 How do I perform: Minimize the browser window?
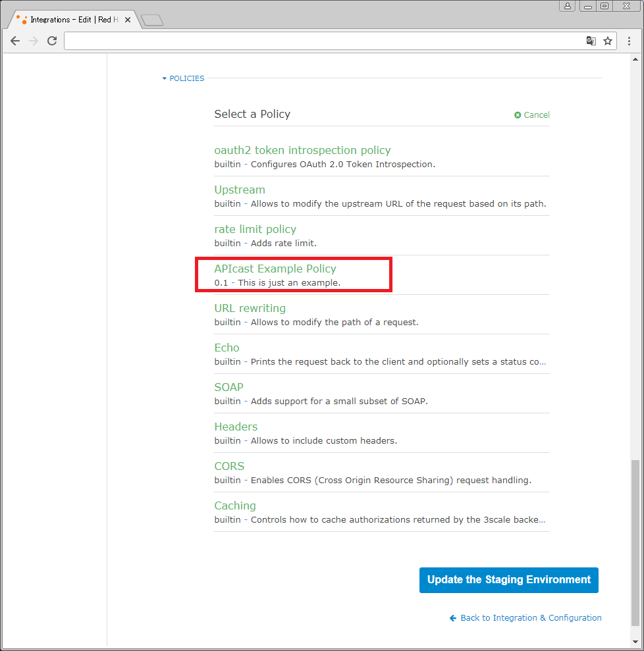(587, 6)
